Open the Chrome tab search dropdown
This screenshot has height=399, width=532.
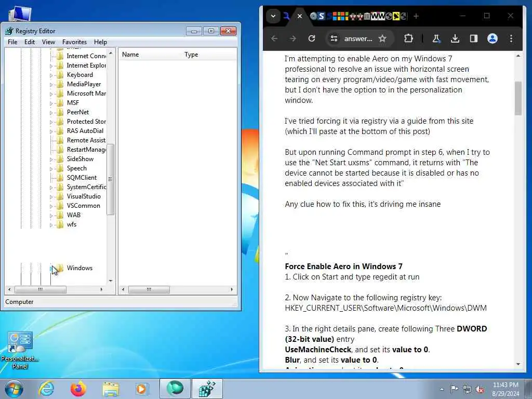273,16
